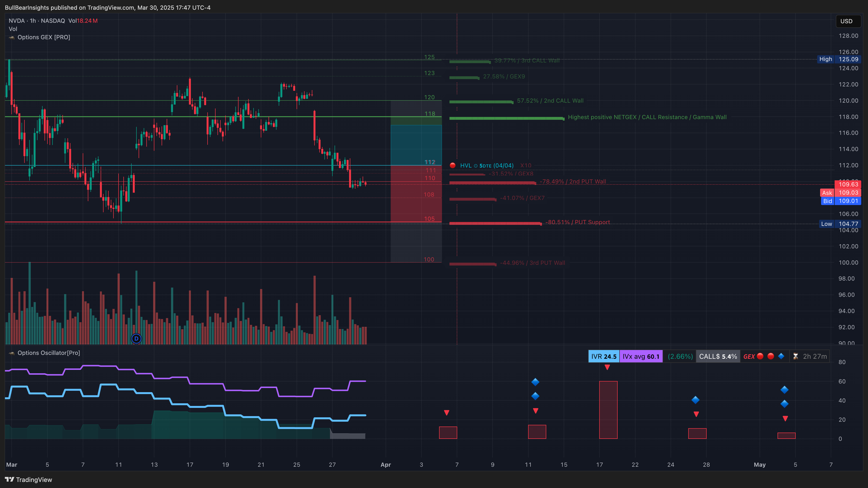Click the NVDA · 1h · NASDAQ symbol title
868x488 pixels.
coord(37,21)
